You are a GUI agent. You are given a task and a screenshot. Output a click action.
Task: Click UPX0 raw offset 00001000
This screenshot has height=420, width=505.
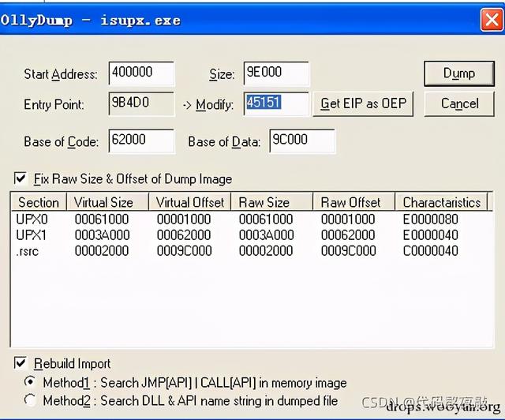[348, 219]
